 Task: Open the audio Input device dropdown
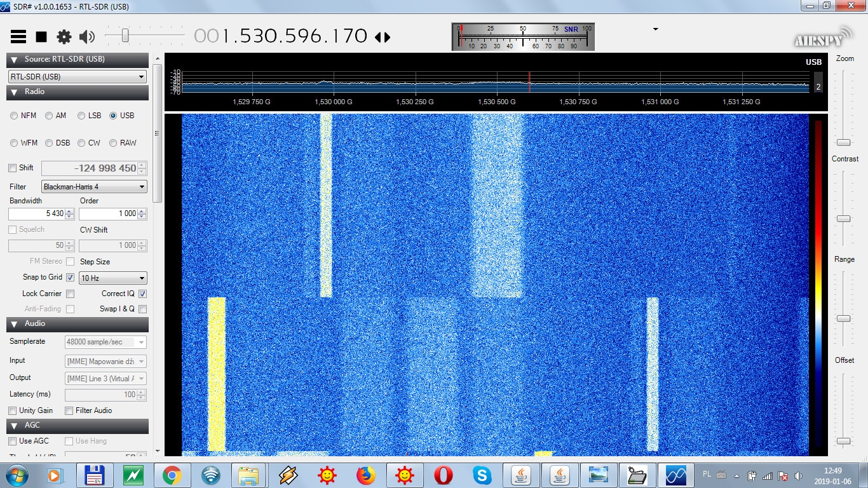pos(105,362)
